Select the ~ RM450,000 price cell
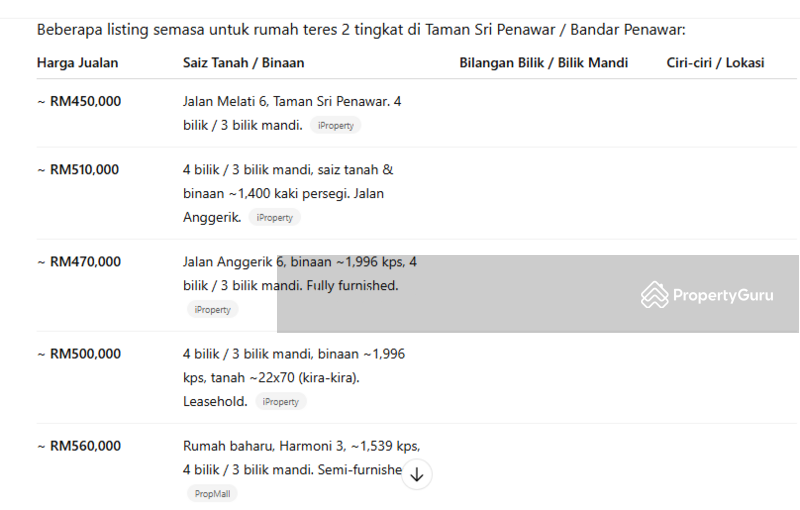Screen dimensions: 800x510 [x=79, y=101]
